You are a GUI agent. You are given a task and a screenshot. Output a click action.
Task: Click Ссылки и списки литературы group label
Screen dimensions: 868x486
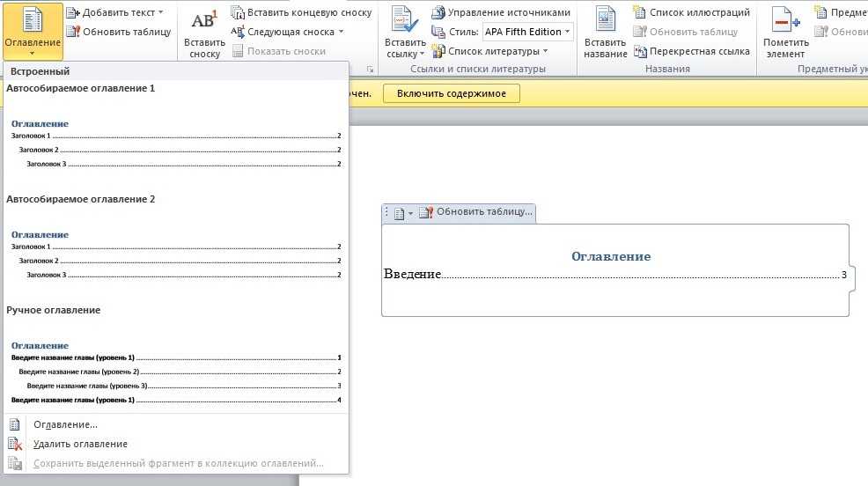tap(478, 69)
